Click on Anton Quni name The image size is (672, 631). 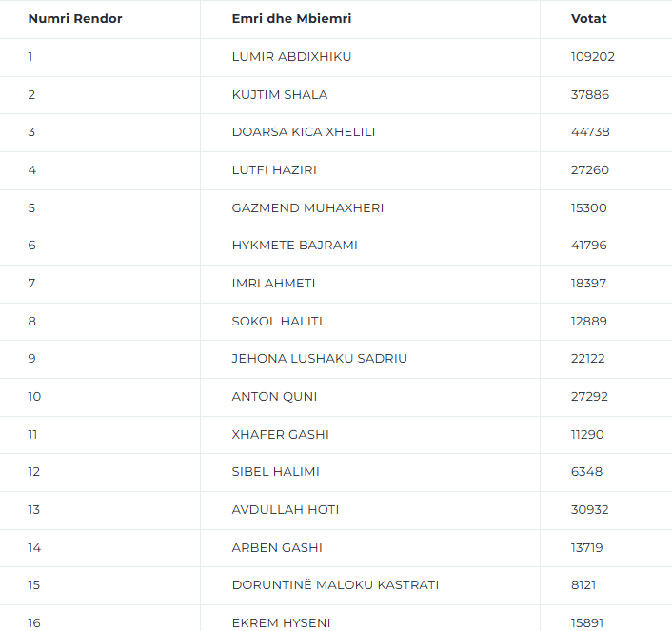[x=274, y=396]
